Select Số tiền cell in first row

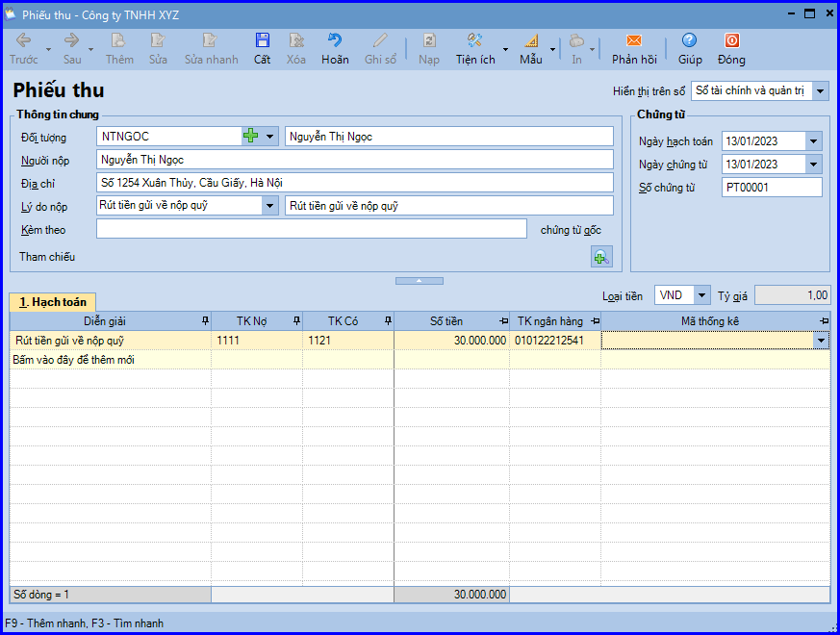451,341
